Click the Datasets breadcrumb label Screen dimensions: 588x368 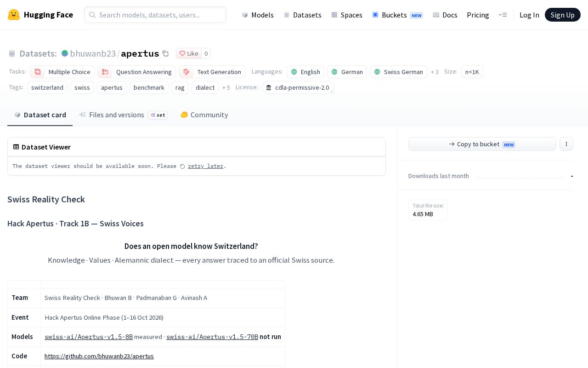[38, 53]
